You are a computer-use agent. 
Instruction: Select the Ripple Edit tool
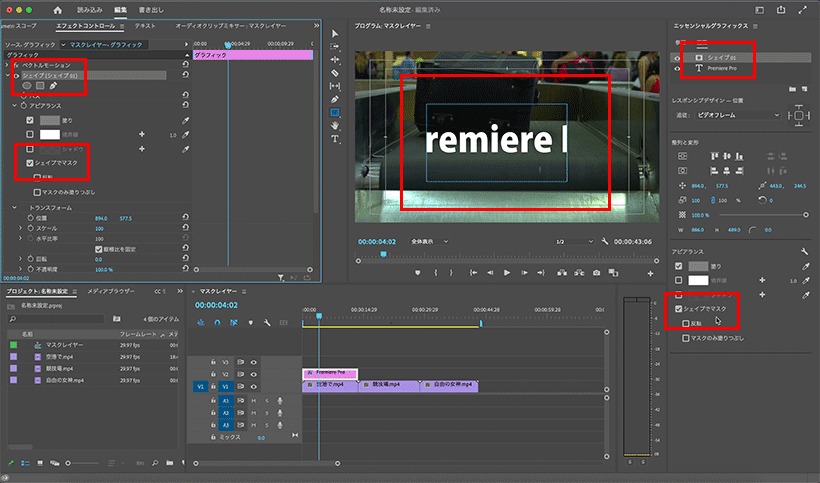pos(335,60)
